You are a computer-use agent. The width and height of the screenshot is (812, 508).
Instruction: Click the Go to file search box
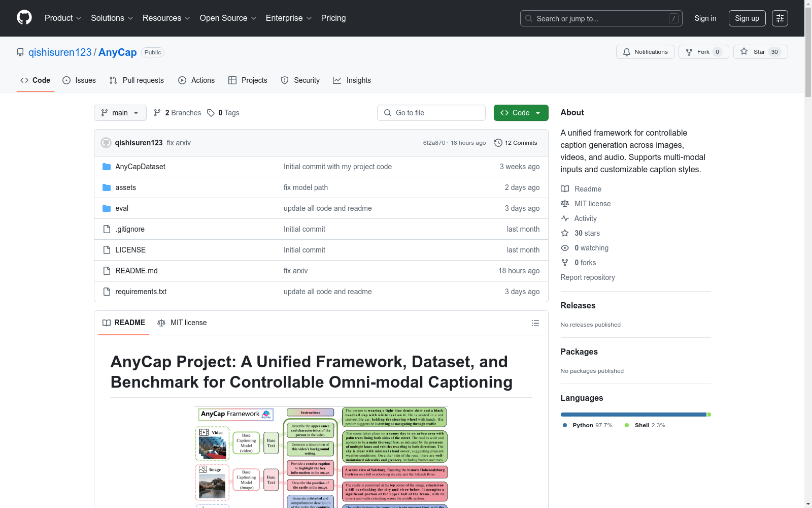tap(431, 113)
